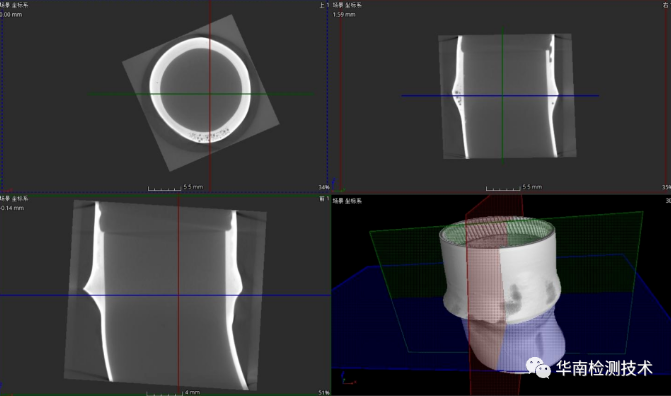This screenshot has width=671, height=396.
Task: Select the green vertical crosshair line in right view
Action: (x=502, y=95)
